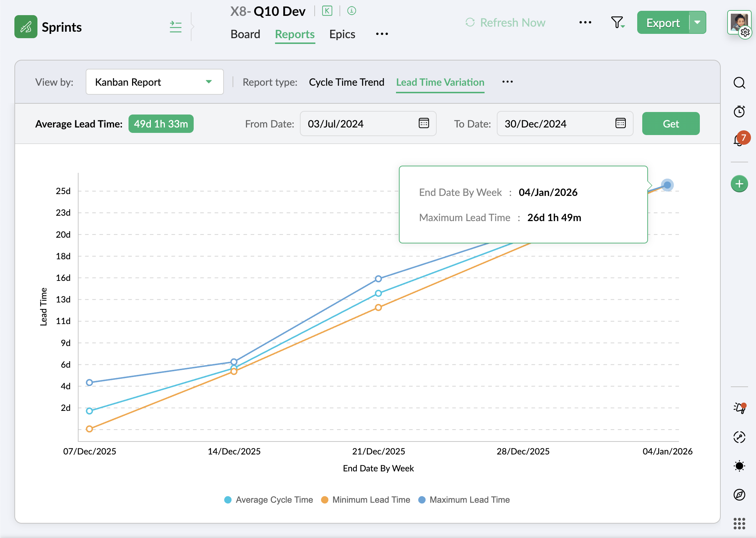
Task: Click the Get button
Action: [x=670, y=124]
